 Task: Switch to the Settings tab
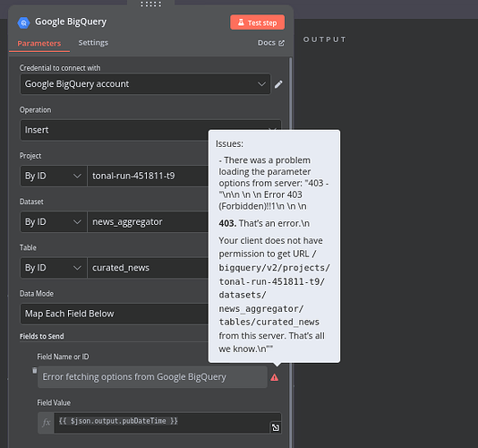[93, 43]
